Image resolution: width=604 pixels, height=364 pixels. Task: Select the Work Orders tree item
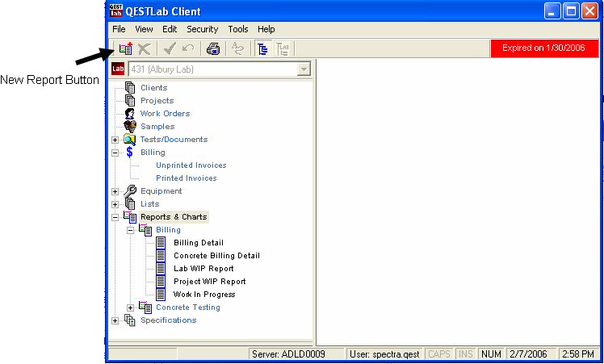165,114
